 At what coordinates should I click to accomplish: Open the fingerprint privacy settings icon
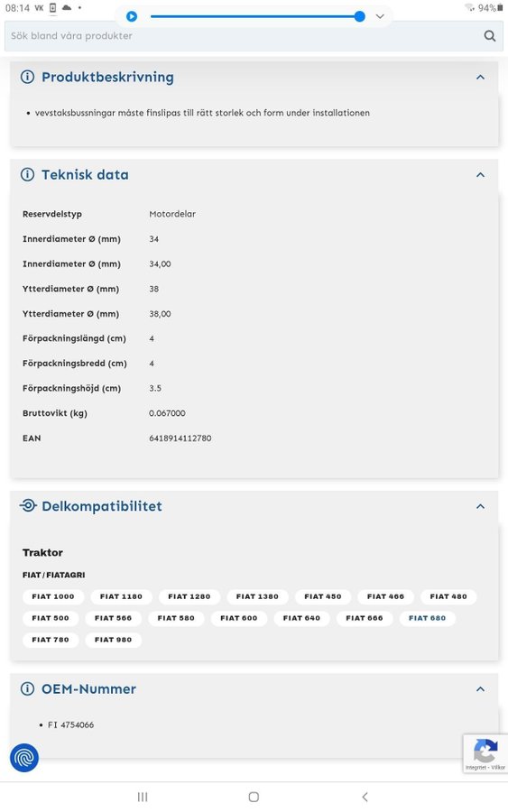(x=24, y=758)
